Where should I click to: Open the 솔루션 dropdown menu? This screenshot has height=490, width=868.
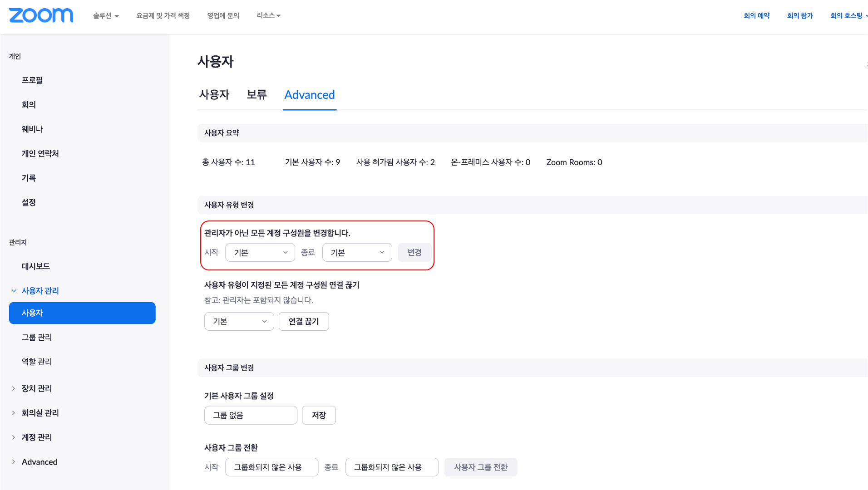click(x=106, y=15)
